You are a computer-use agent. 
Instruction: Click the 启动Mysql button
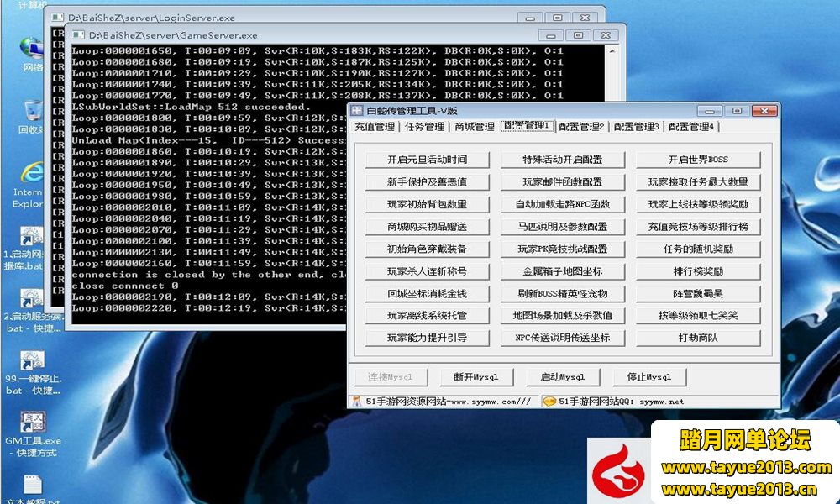click(x=562, y=377)
